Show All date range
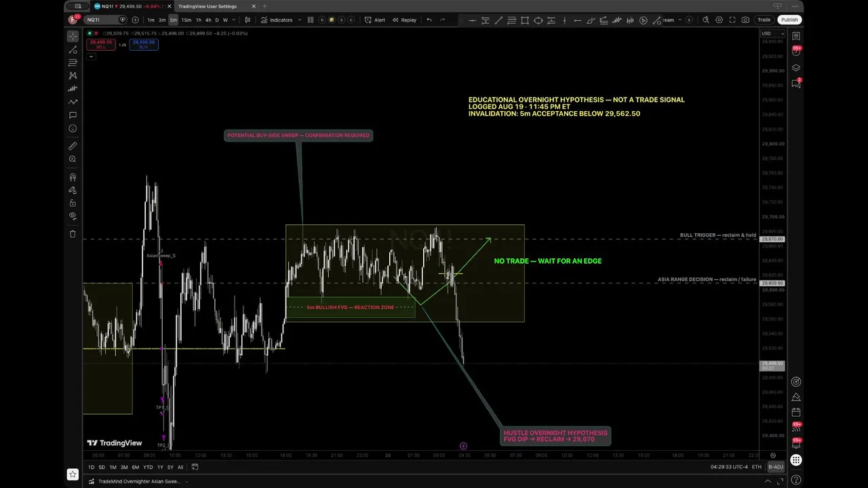 (x=180, y=467)
